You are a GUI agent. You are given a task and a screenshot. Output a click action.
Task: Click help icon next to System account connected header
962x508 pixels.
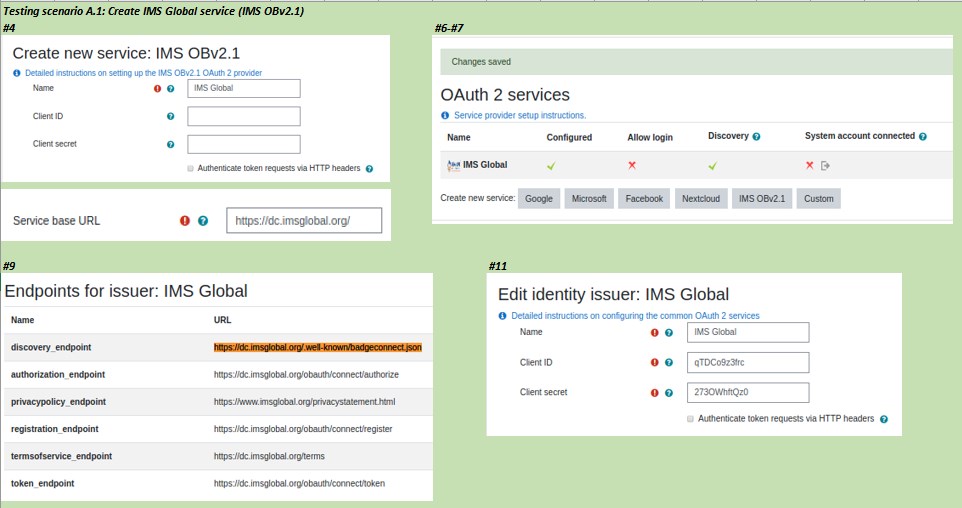click(x=923, y=137)
